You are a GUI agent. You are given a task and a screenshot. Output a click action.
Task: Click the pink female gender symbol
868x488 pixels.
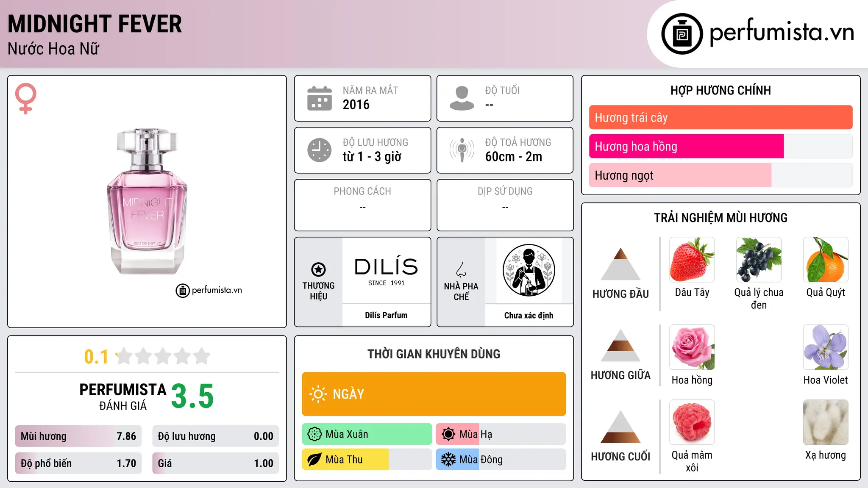[26, 98]
